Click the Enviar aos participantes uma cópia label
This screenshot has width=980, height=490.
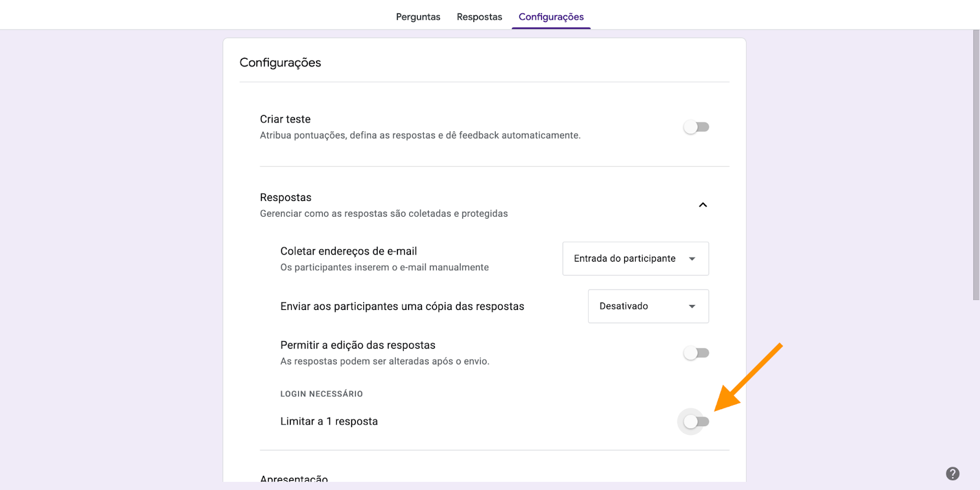(402, 306)
